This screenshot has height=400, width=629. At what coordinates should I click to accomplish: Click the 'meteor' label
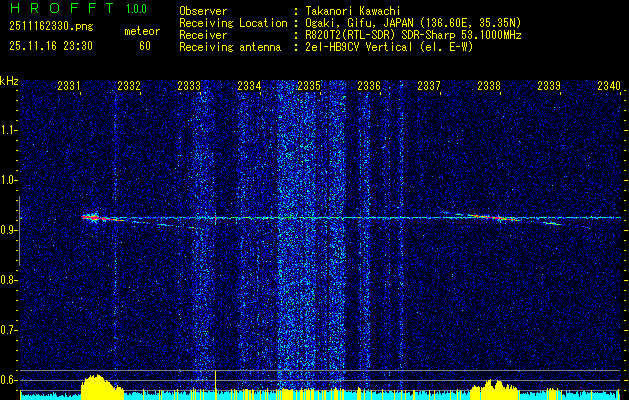point(142,31)
